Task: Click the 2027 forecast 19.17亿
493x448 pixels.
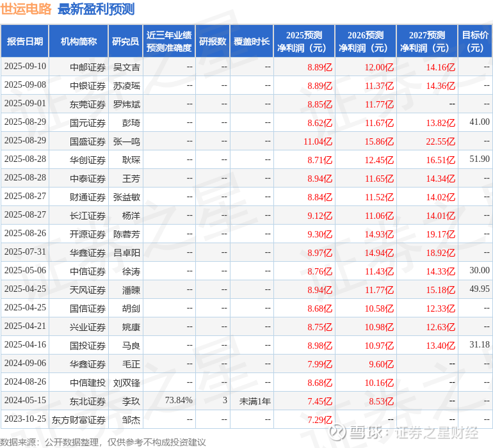Action: pos(440,234)
